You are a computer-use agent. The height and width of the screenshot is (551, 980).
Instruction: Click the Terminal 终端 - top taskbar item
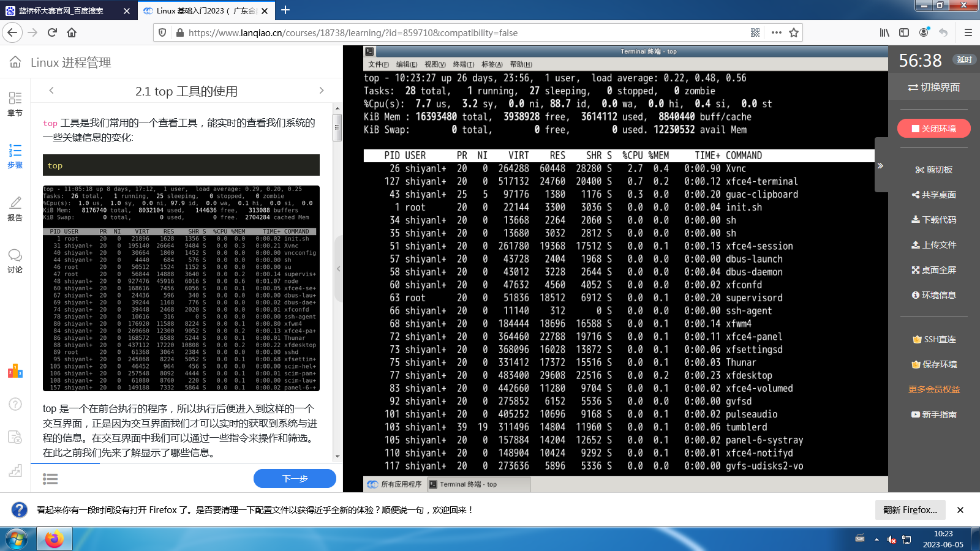[x=478, y=484]
